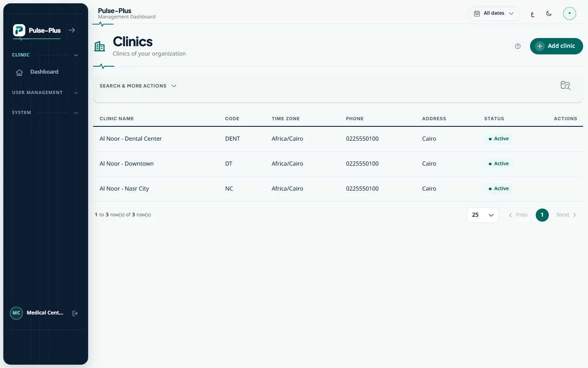
Task: Sort by CODE column header
Action: tap(232, 119)
